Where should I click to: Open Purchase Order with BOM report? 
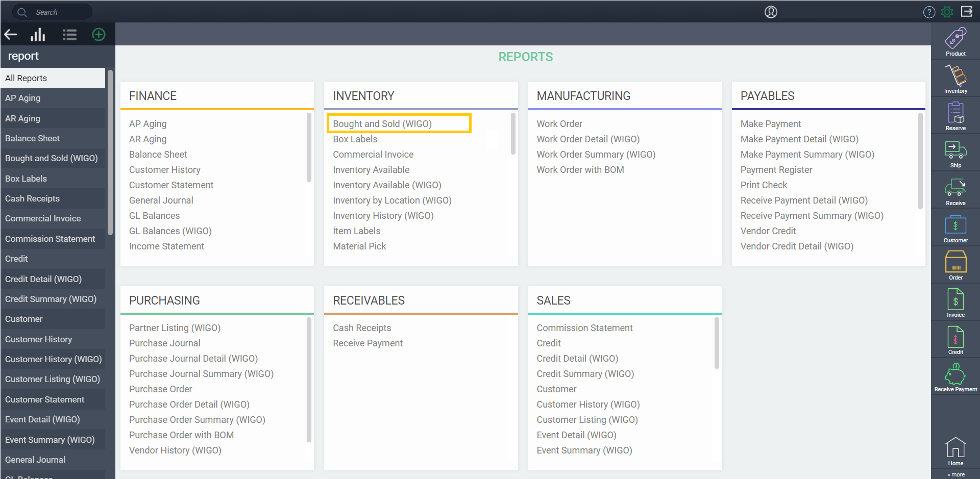181,435
